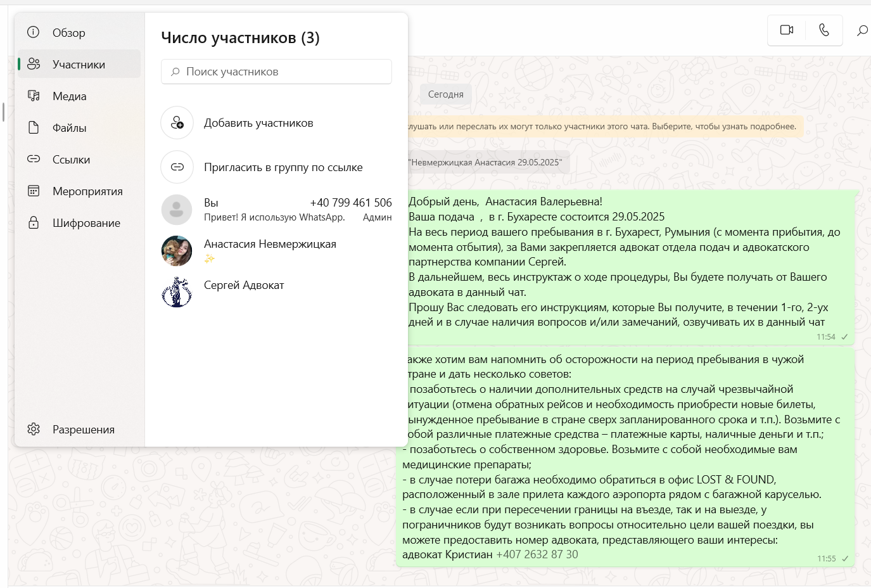
Task: Go to the Ссылки section
Action: click(79, 159)
